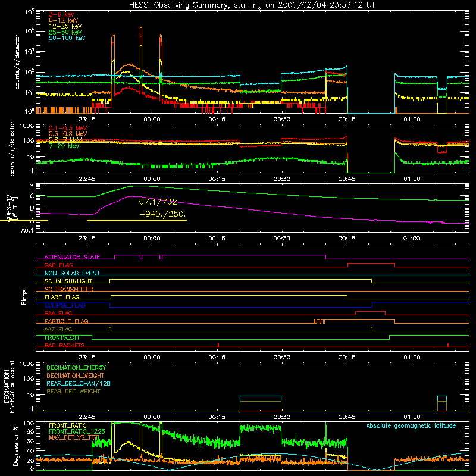Screen dimensions: 476x476
Task: Choose the DECIMATION_WEIGHT legend entry
Action: (76, 375)
